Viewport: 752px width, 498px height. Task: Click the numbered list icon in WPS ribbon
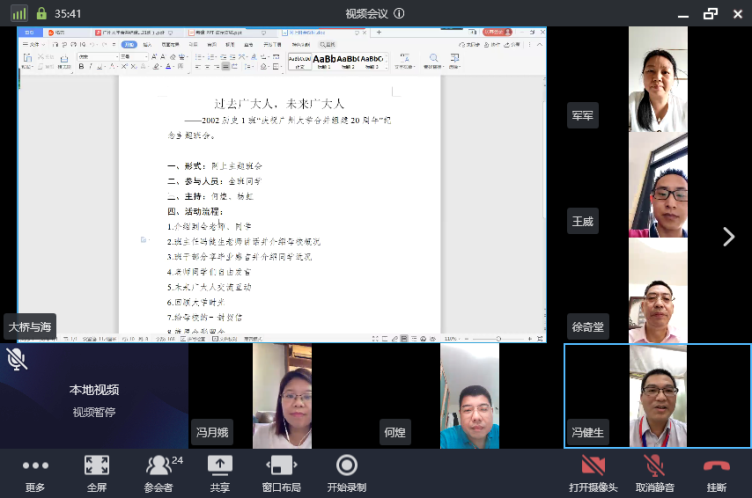(211, 57)
